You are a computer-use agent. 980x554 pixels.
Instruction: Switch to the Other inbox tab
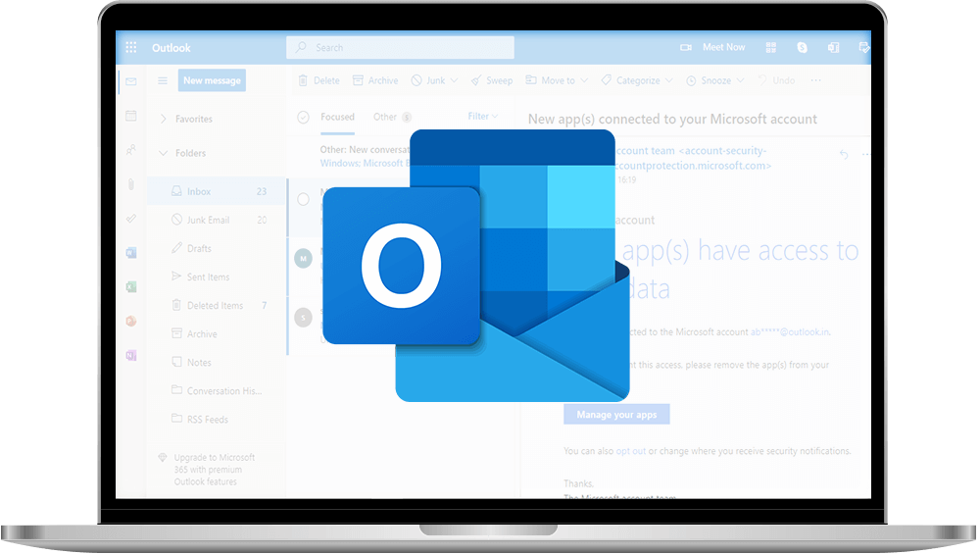coord(385,117)
